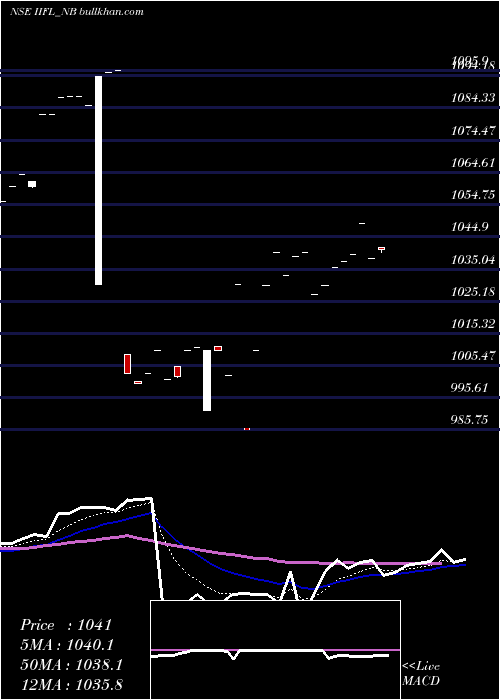
Task: Click the large red candlestick near 1005.47
Action: pyautogui.click(x=127, y=364)
